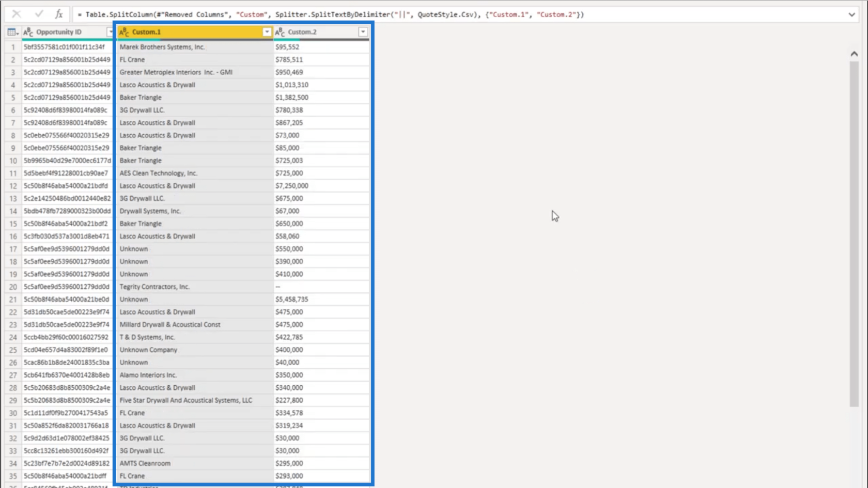The image size is (868, 488).
Task: Select the '$58,060' cell
Action: [321, 237]
